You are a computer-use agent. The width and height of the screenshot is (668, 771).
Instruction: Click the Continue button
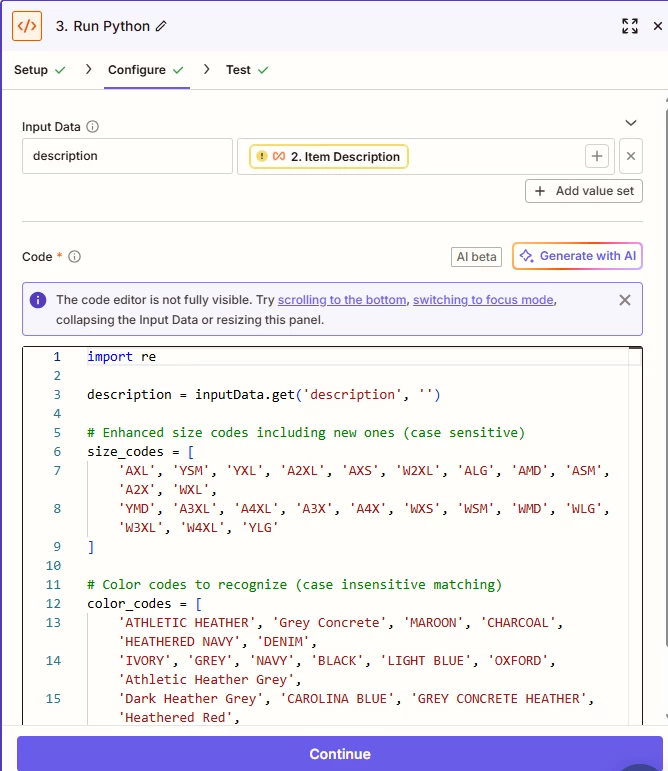click(340, 753)
